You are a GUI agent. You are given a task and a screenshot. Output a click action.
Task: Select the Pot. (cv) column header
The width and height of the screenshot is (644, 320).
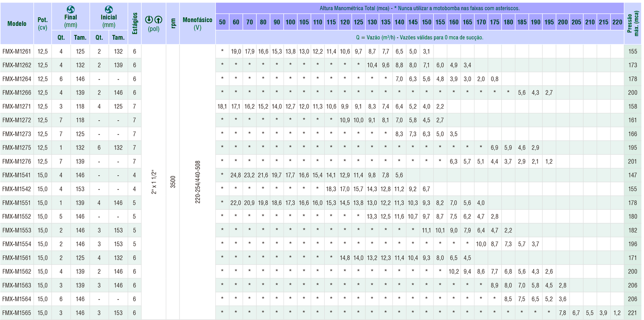pyautogui.click(x=43, y=23)
